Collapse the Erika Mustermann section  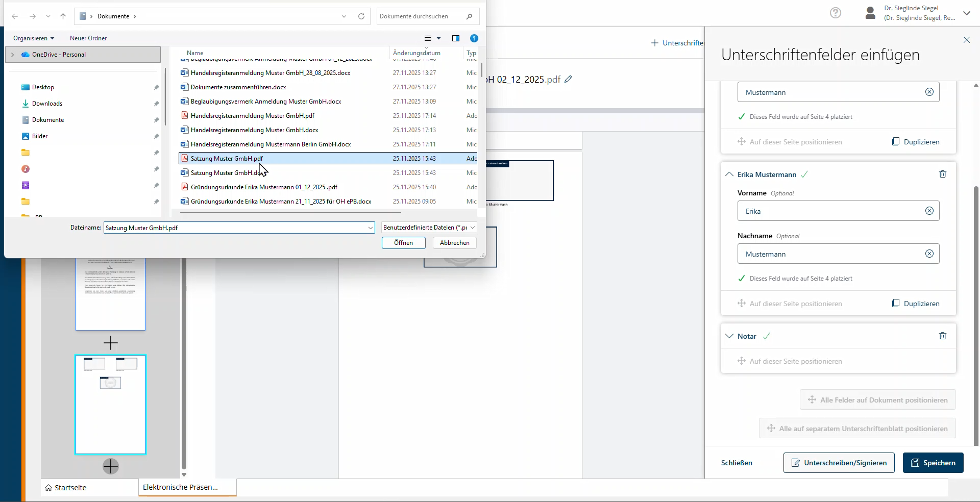pos(729,174)
